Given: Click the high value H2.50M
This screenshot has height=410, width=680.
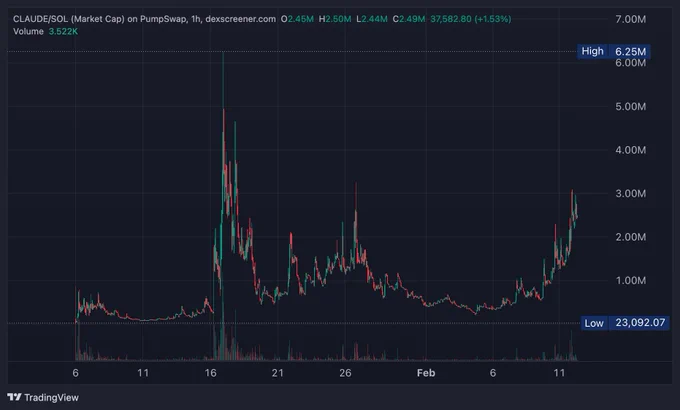Looking at the screenshot, I should tap(335, 19).
